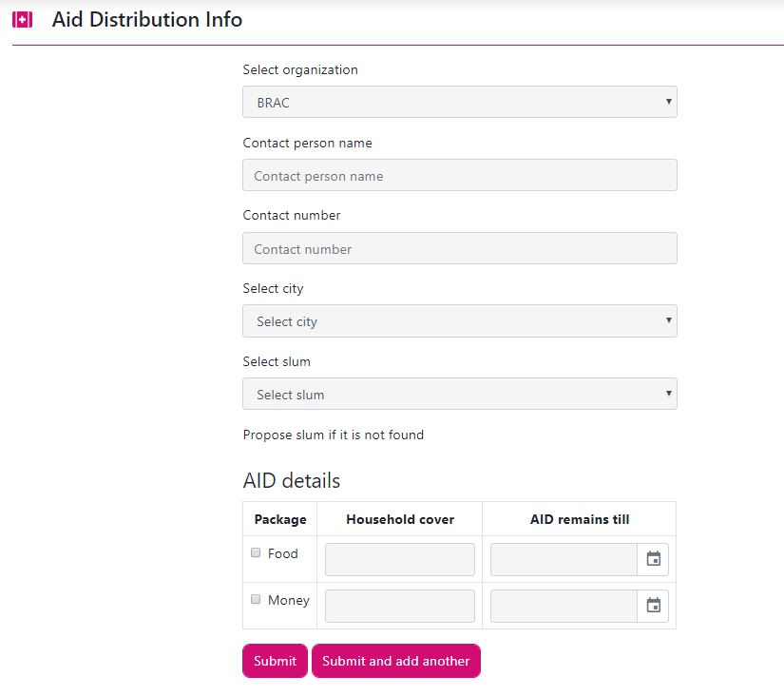This screenshot has width=784, height=696.
Task: Click the pink medical icon beside page title
Action: click(22, 20)
